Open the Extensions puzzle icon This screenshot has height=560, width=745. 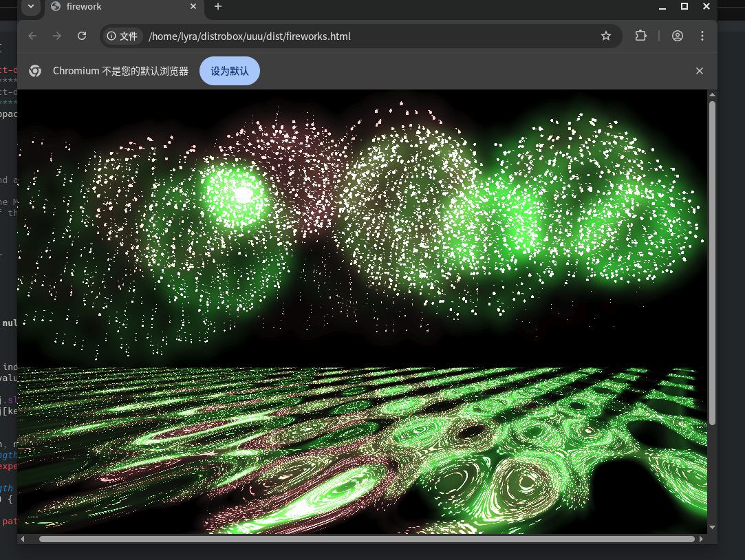(x=640, y=36)
